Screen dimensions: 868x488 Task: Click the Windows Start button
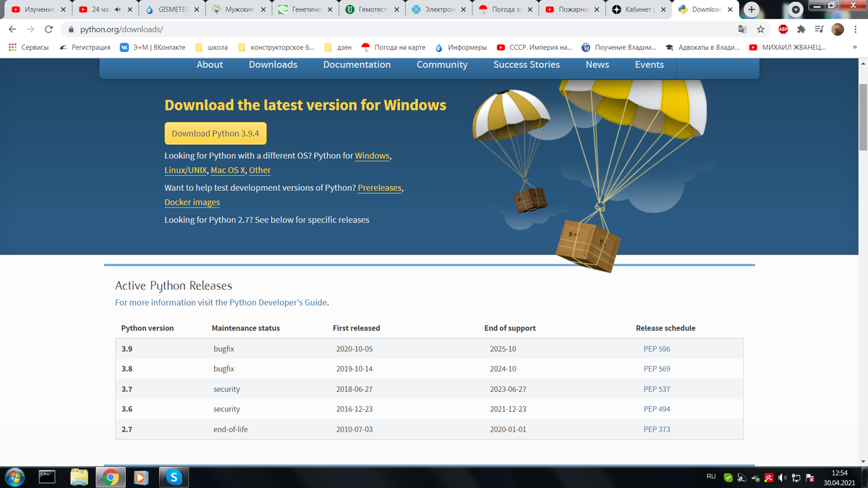click(14, 476)
